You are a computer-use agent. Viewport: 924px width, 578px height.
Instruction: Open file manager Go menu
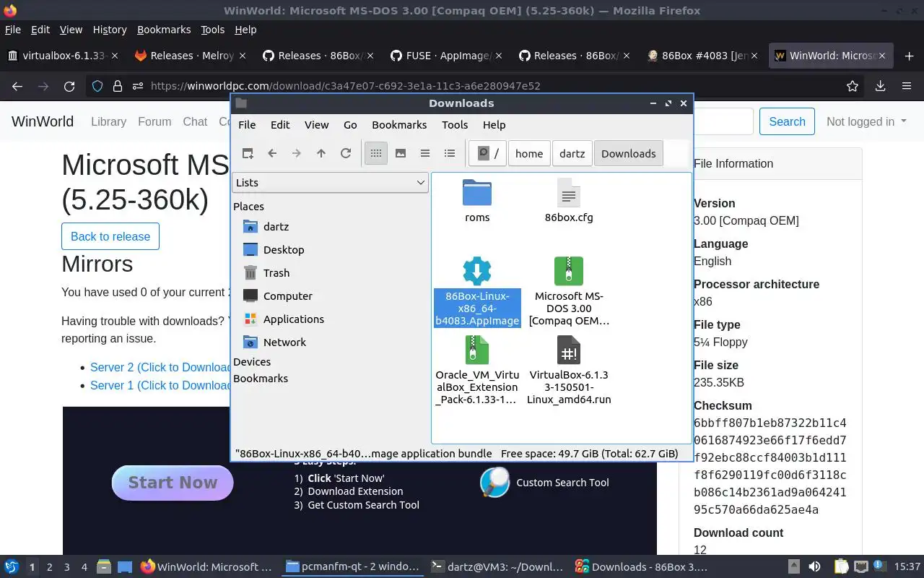[x=350, y=124]
